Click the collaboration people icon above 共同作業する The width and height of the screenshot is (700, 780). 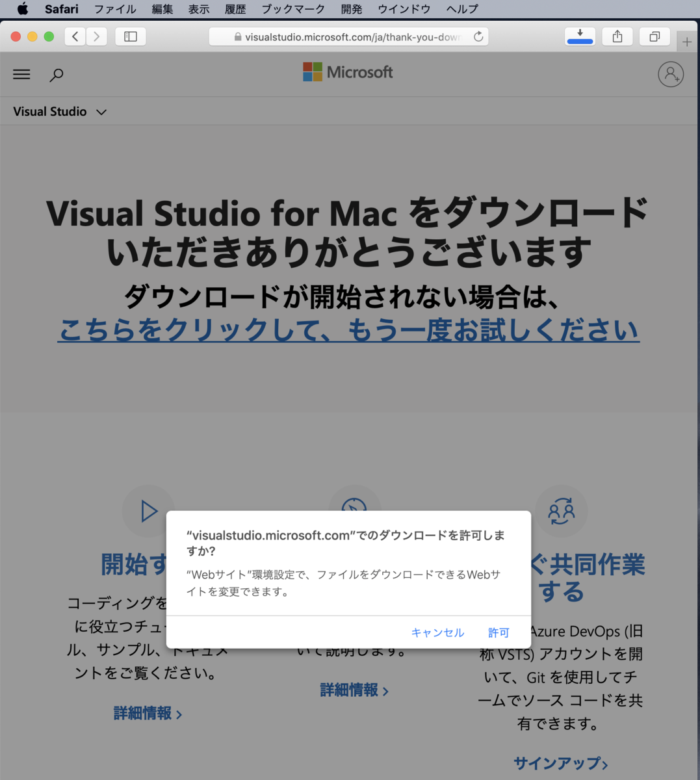click(x=561, y=511)
